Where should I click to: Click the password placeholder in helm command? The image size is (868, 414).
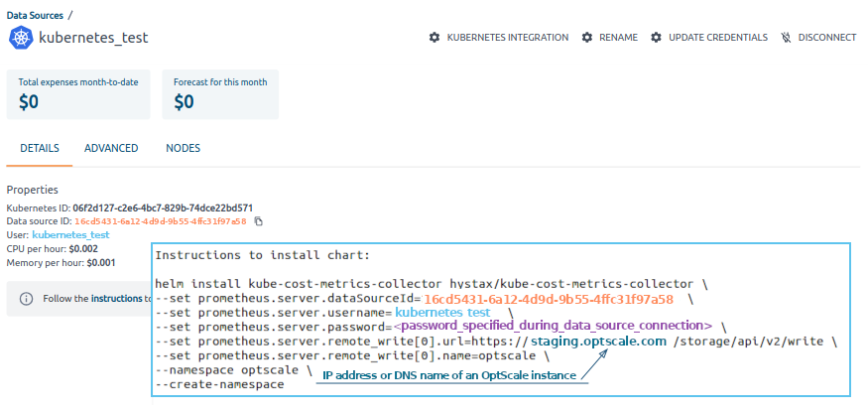(553, 326)
